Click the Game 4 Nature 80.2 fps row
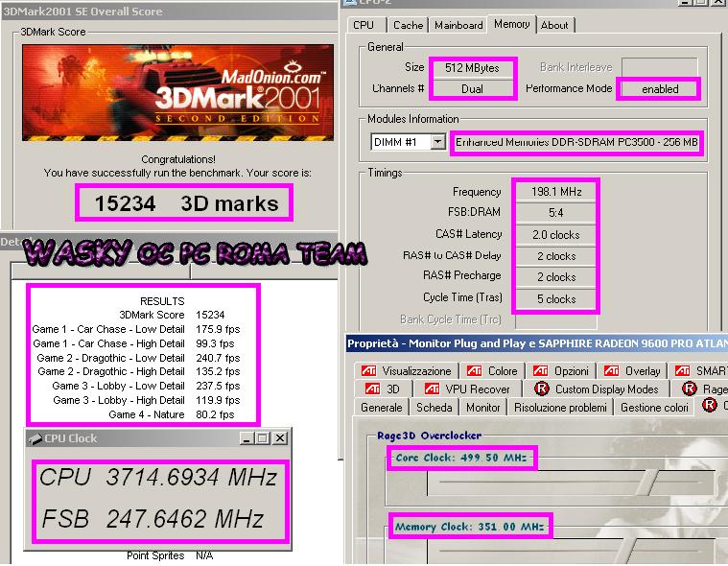The width and height of the screenshot is (728, 566). 172,414
